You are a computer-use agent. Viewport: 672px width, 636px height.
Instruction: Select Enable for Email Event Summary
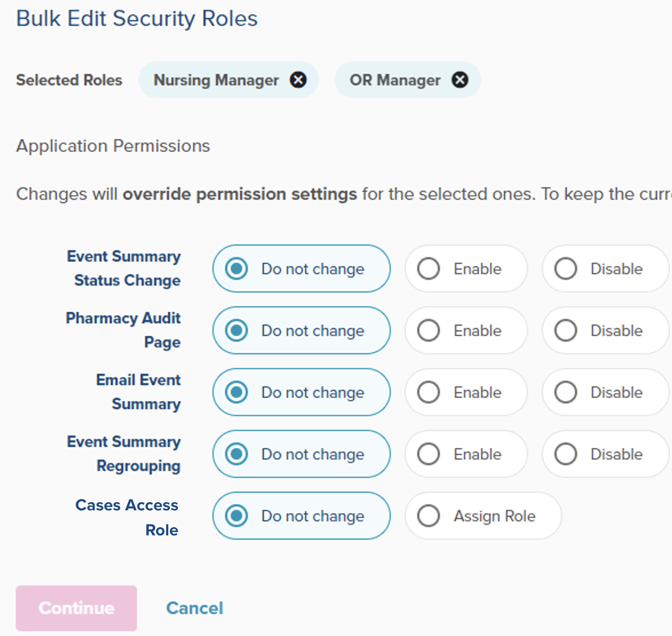[x=466, y=393]
